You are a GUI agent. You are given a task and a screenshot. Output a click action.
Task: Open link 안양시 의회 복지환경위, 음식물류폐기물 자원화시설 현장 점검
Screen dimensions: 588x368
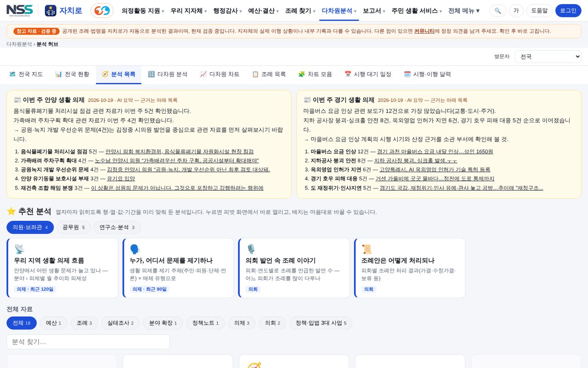click(180, 151)
